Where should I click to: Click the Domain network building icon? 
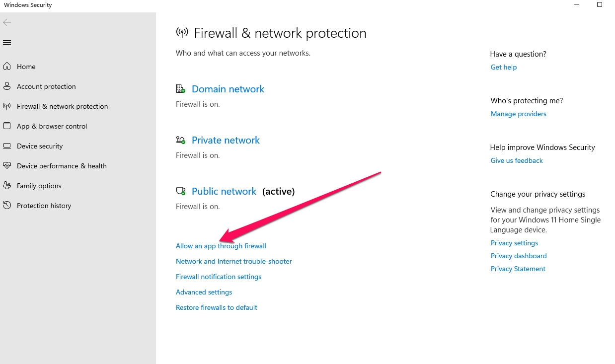(x=181, y=89)
